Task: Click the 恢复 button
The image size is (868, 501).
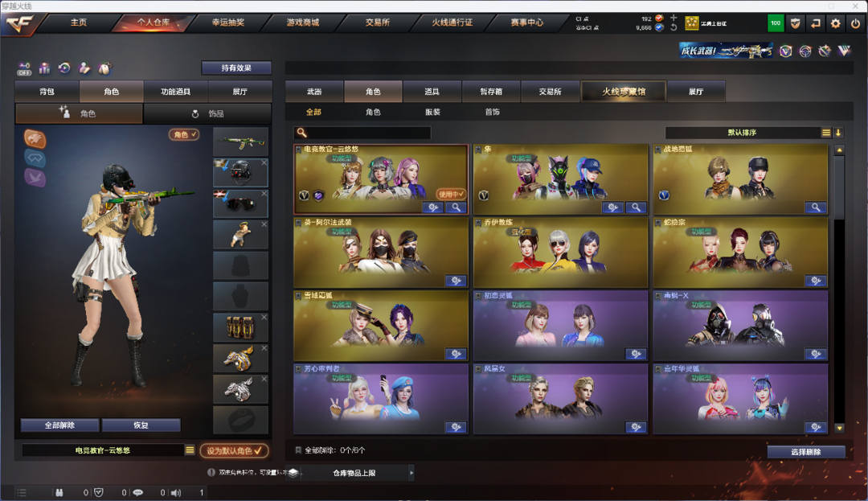Action: coord(141,425)
